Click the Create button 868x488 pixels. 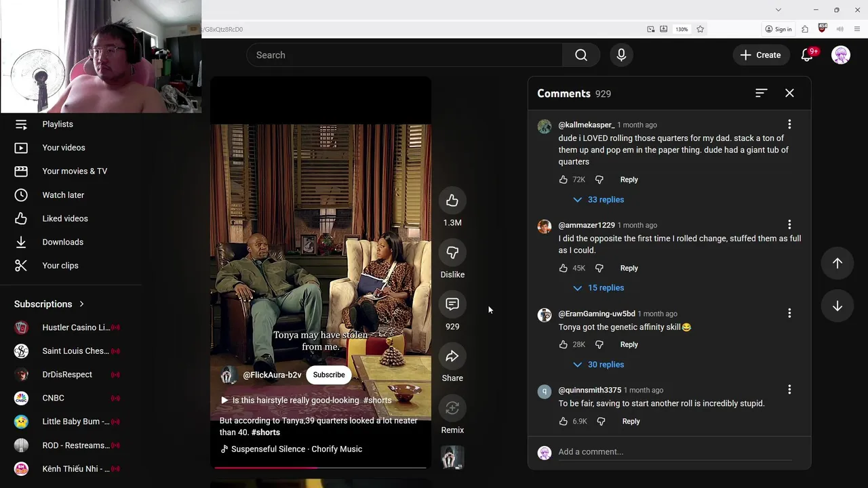[761, 55]
